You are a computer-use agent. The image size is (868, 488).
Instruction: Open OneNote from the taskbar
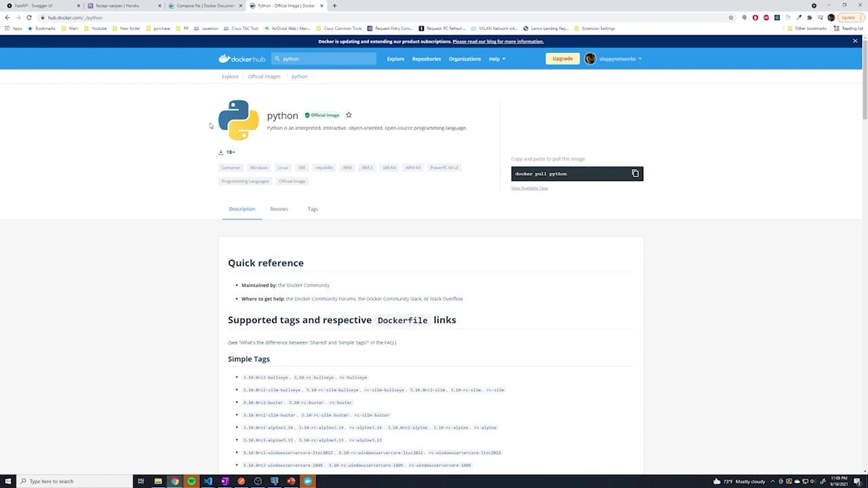click(x=224, y=481)
